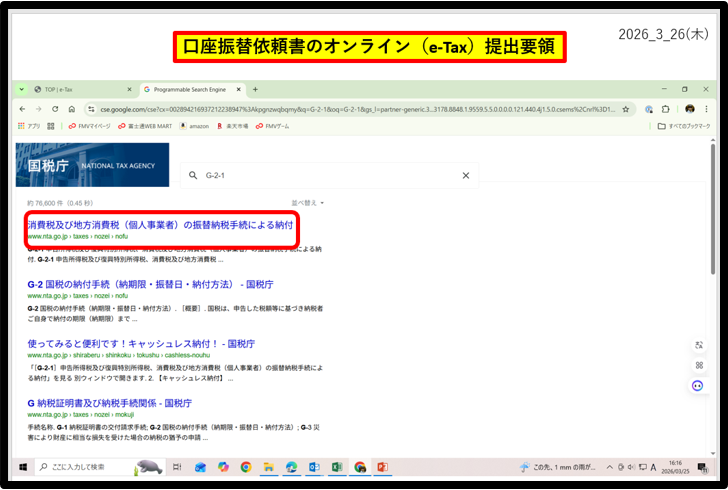Image resolution: width=728 pixels, height=490 pixels.
Task: Click the browser reload button
Action: 55,109
